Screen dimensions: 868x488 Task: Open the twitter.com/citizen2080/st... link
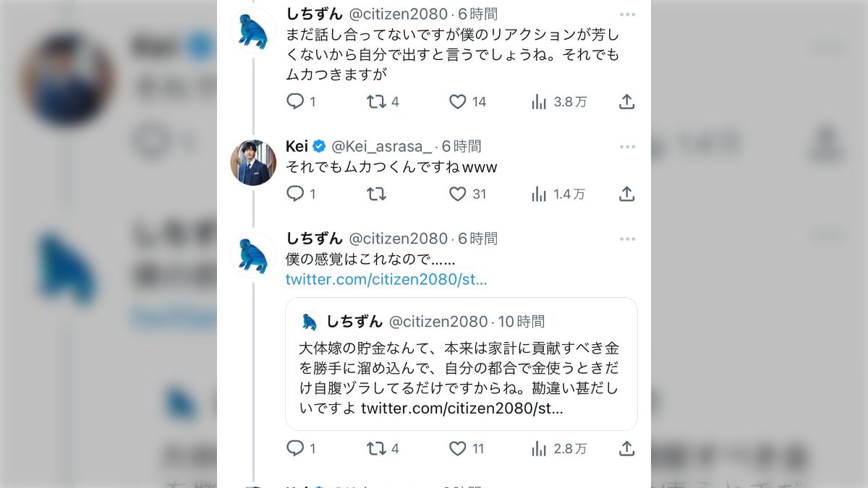point(386,280)
